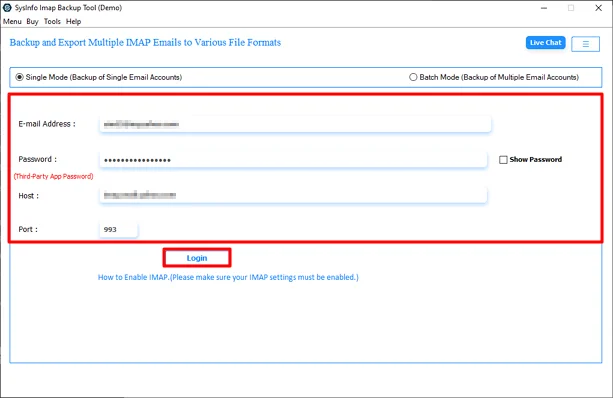Viewport: 613px width, 398px height.
Task: Open the Tools menu
Action: 52,22
